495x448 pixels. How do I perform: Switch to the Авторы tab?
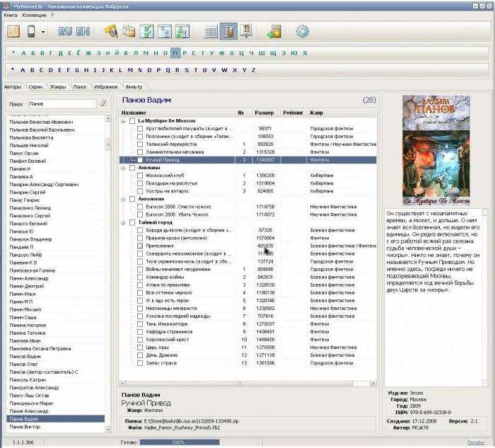pyautogui.click(x=13, y=86)
